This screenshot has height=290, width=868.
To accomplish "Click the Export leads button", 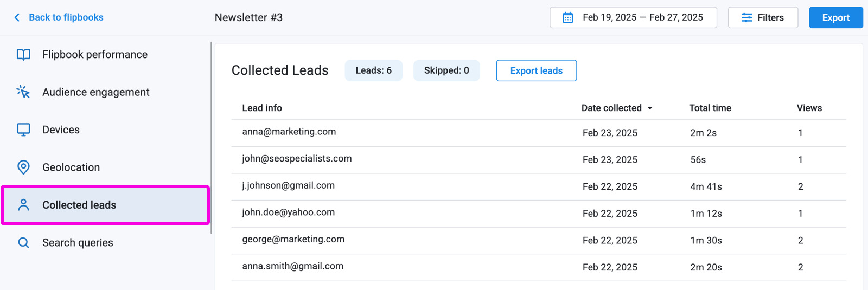I will (537, 70).
